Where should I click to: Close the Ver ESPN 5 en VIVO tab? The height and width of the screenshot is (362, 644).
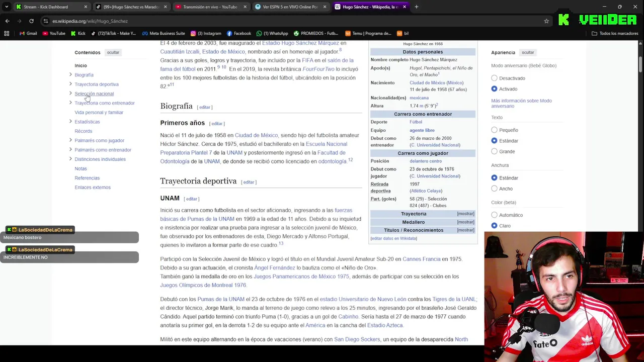[325, 7]
